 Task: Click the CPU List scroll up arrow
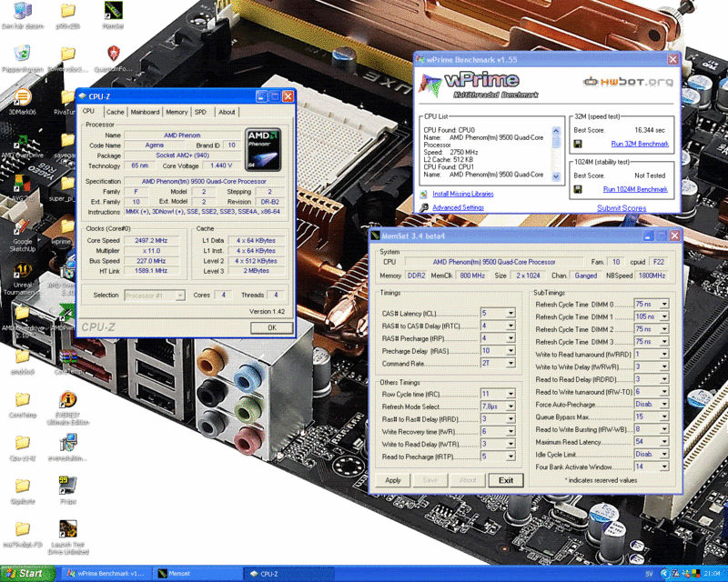(x=556, y=131)
